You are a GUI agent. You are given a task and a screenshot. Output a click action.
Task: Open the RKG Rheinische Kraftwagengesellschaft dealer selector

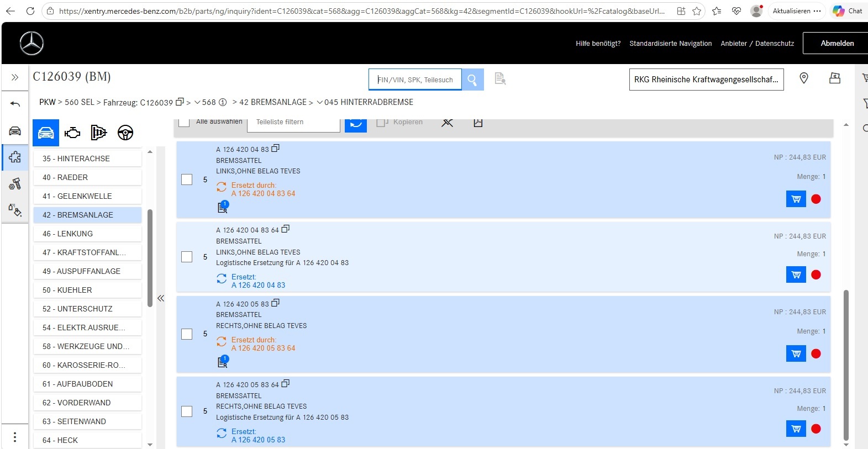pyautogui.click(x=706, y=80)
